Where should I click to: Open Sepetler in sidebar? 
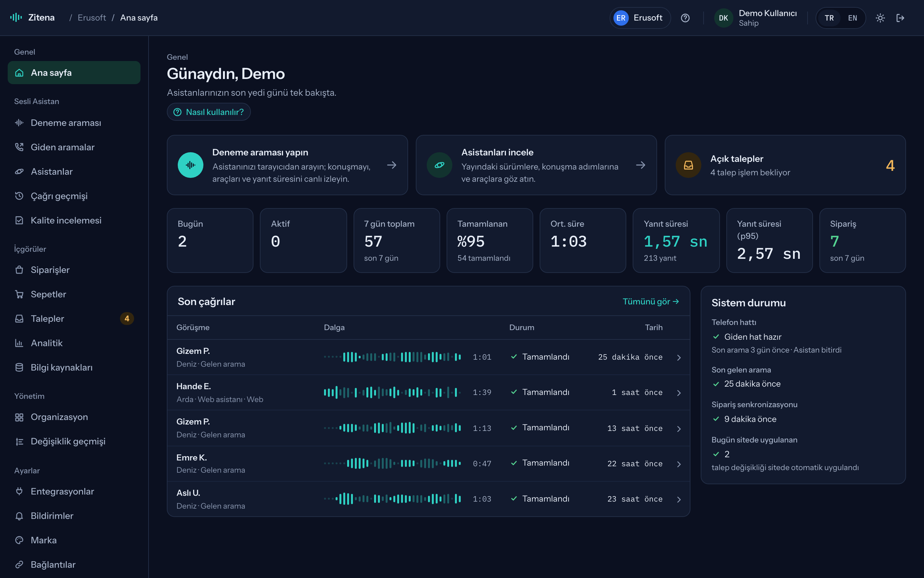coord(74,294)
